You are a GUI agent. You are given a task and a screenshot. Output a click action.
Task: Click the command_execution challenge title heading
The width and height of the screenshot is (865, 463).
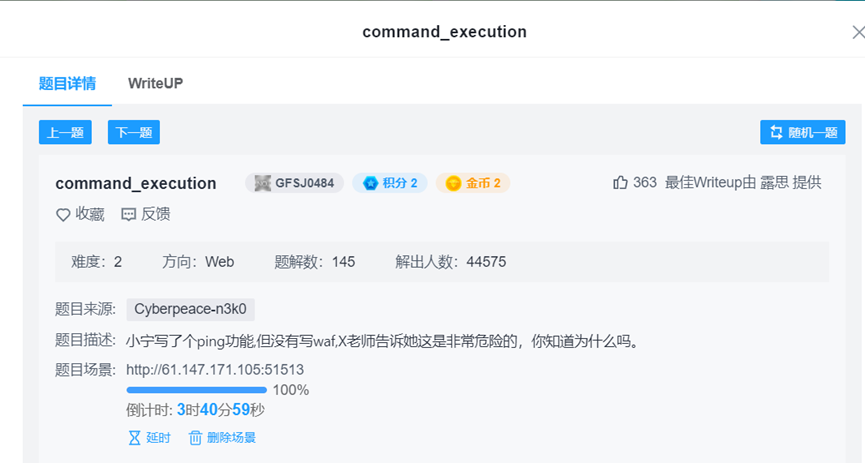click(x=136, y=183)
